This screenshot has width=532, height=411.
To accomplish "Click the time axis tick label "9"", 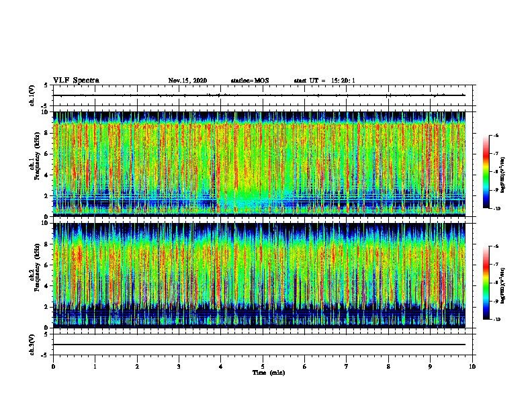I will (430, 367).
